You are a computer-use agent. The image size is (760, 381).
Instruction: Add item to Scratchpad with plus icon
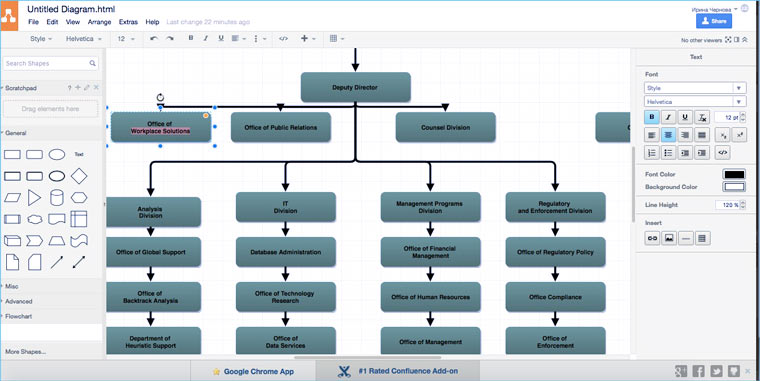[78, 88]
